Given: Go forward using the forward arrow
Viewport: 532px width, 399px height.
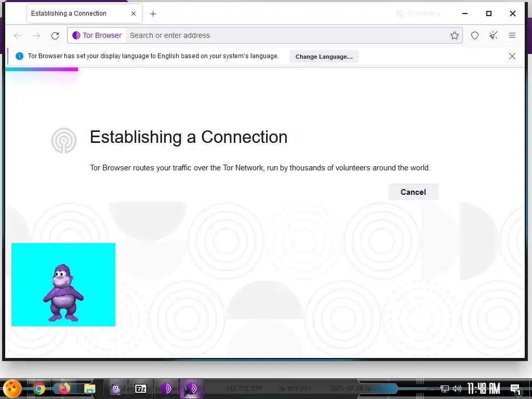Looking at the screenshot, I should coord(36,35).
